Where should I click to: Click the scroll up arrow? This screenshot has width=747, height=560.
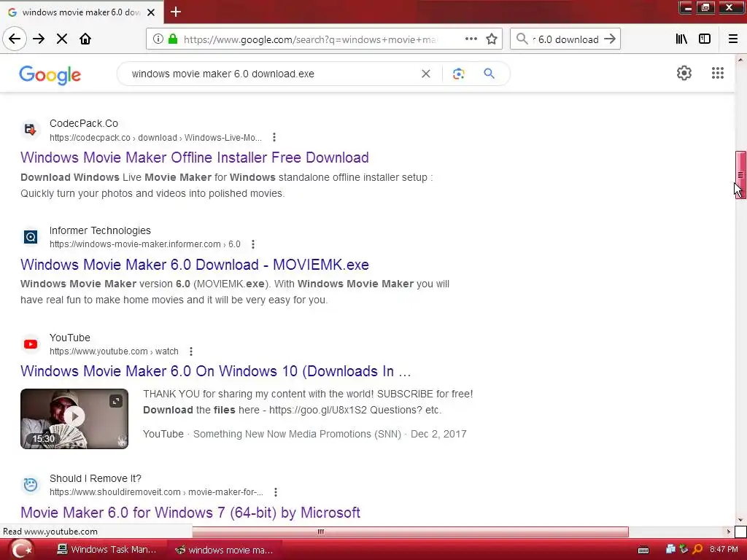point(740,60)
